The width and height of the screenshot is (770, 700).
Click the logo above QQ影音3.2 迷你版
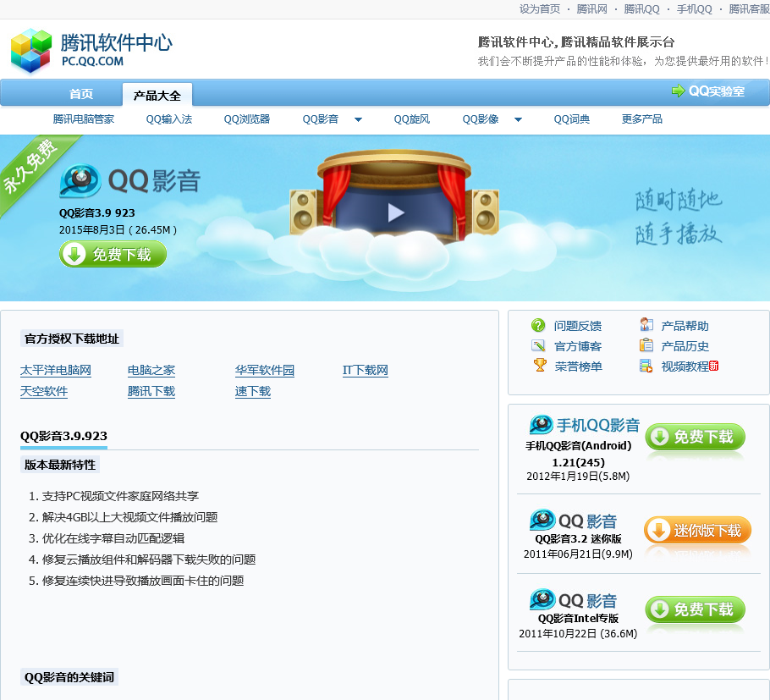point(542,520)
